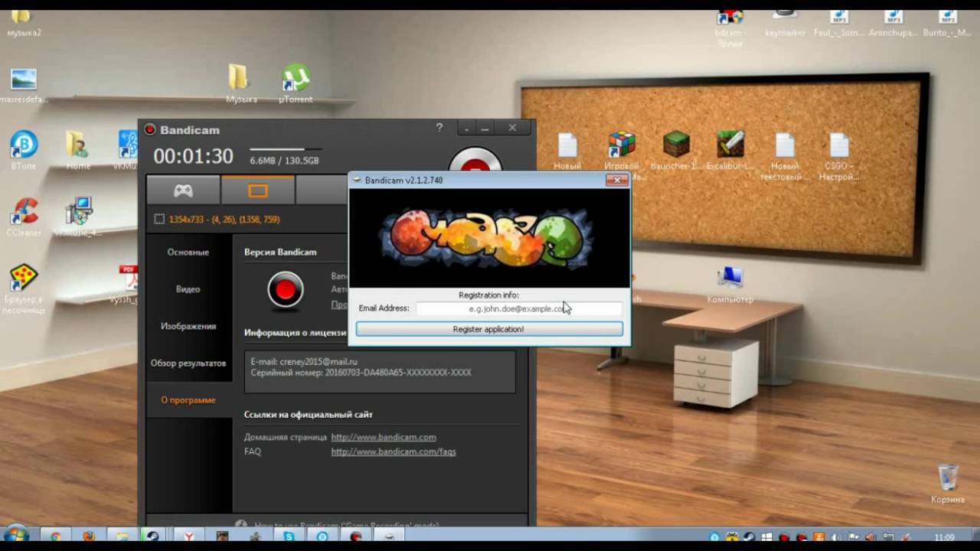
Task: Open the CSGO - Настрой file
Action: click(x=839, y=156)
